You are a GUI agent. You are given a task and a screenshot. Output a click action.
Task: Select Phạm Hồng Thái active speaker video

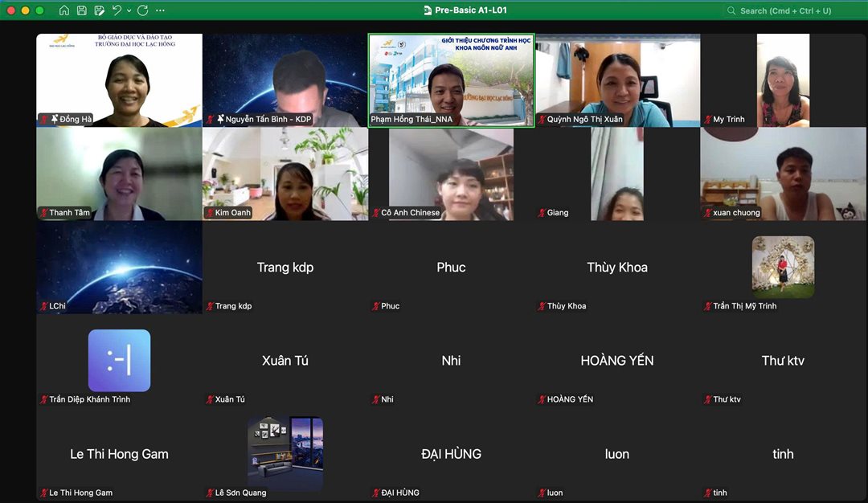pos(451,81)
